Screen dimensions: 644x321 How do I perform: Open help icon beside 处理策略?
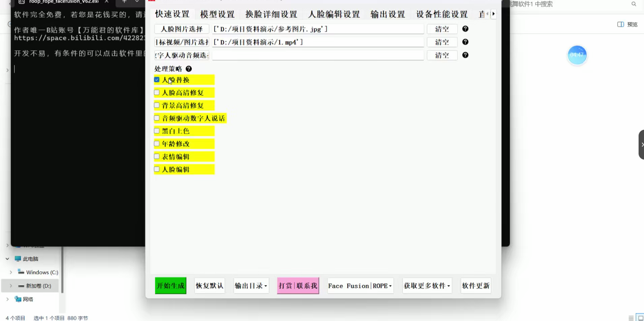point(189,69)
